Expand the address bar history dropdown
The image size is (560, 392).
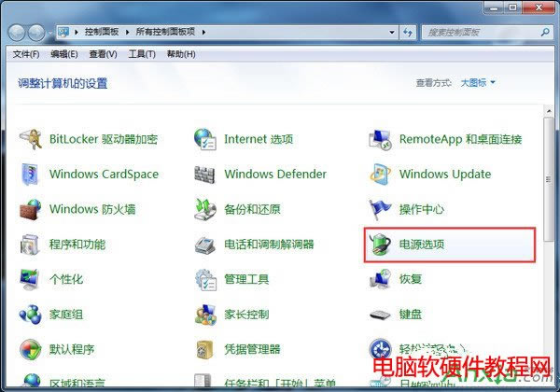click(392, 33)
